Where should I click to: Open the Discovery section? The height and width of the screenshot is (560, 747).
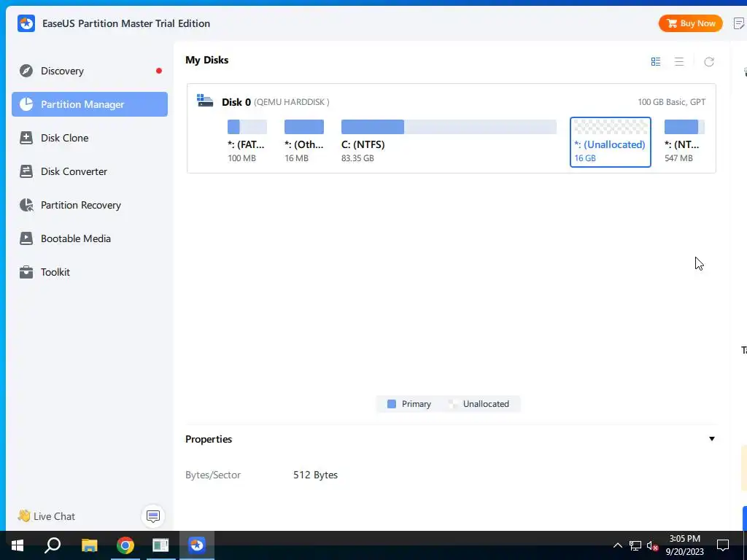90,71
